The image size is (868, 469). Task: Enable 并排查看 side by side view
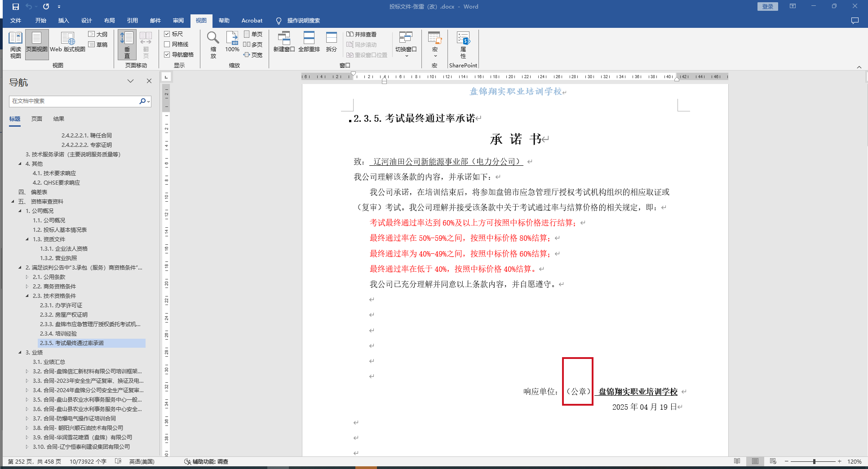[x=361, y=34]
